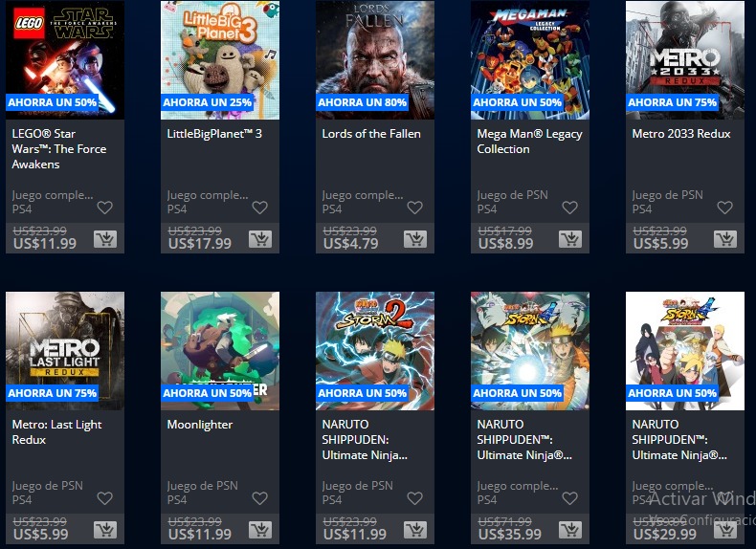Open the Mega Man Legacy Collection title link
756x549 pixels.
pyautogui.click(x=529, y=142)
